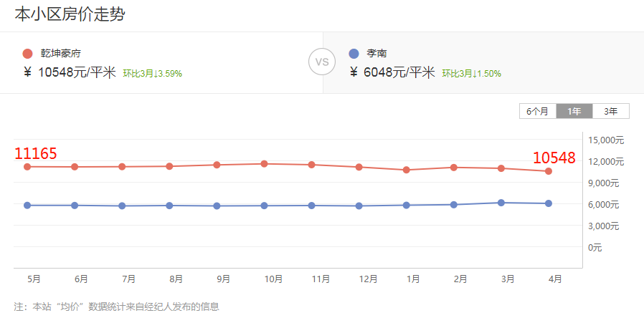
Task: Click the blue data point for 8月
Action: [x=169, y=206]
